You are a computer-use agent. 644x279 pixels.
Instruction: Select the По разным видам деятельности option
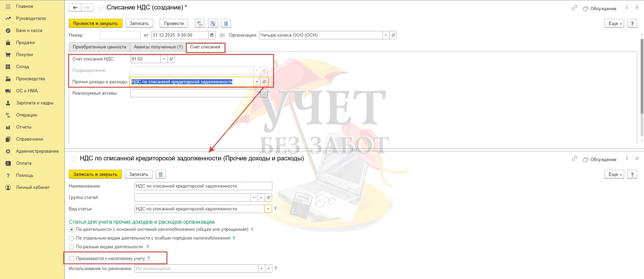pos(71,247)
